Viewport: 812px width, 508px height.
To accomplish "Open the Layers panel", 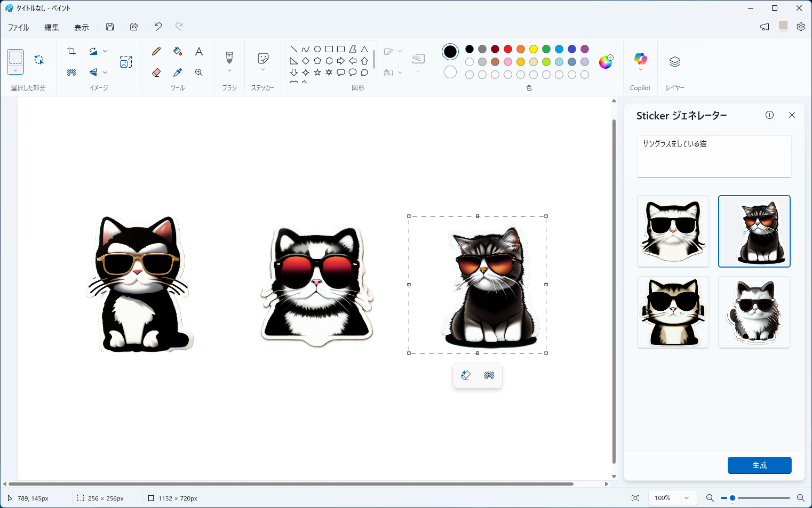I will coord(674,61).
